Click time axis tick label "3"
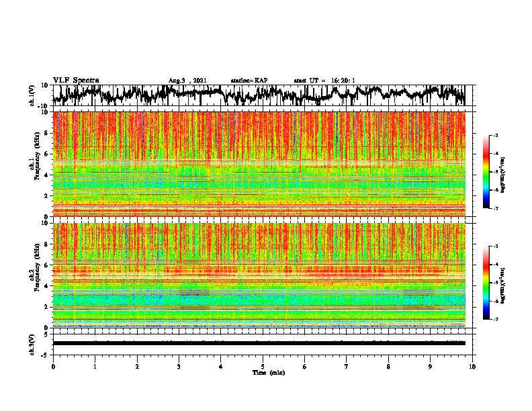The width and height of the screenshot is (532, 411). pos(179,367)
